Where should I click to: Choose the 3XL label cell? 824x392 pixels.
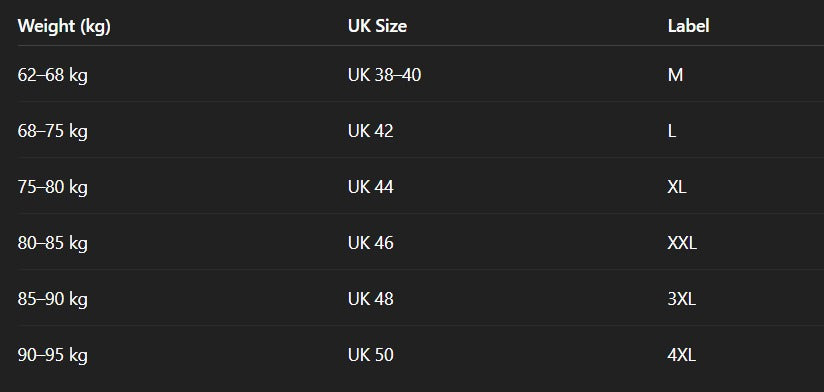(682, 299)
